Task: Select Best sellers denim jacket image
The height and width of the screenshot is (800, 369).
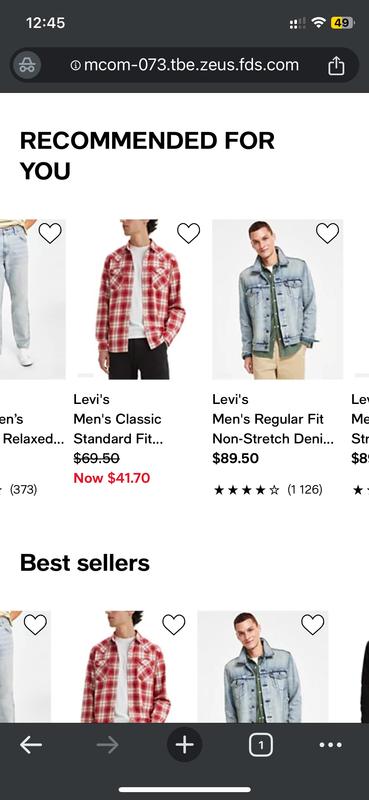Action: click(263, 666)
